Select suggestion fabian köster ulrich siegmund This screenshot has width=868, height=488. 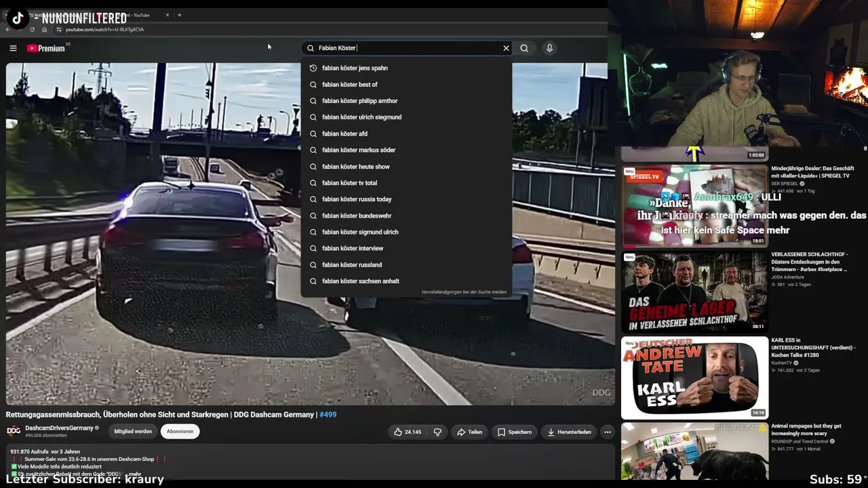point(407,117)
